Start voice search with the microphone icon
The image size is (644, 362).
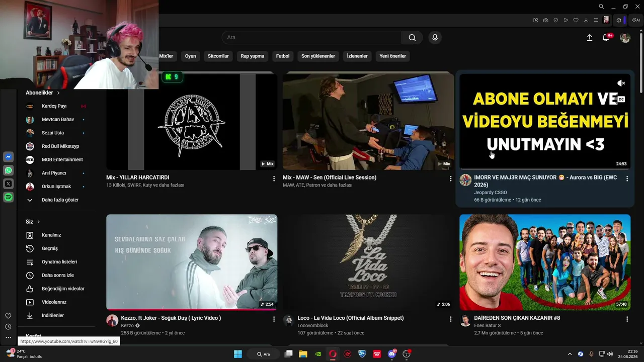435,38
